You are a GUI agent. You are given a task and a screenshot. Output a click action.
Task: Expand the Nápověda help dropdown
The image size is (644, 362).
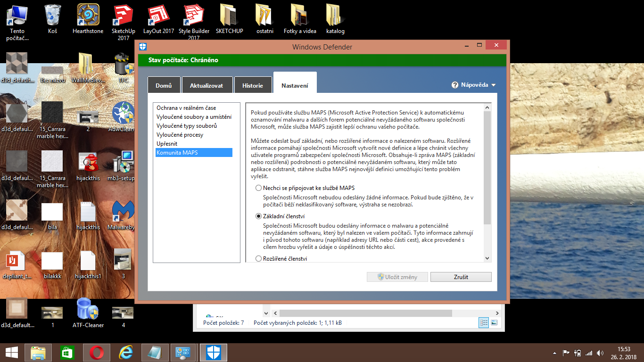(473, 85)
